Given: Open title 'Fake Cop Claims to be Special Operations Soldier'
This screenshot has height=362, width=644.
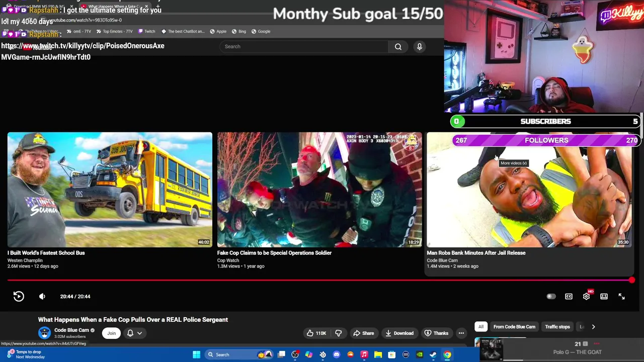Looking at the screenshot, I should [x=274, y=253].
